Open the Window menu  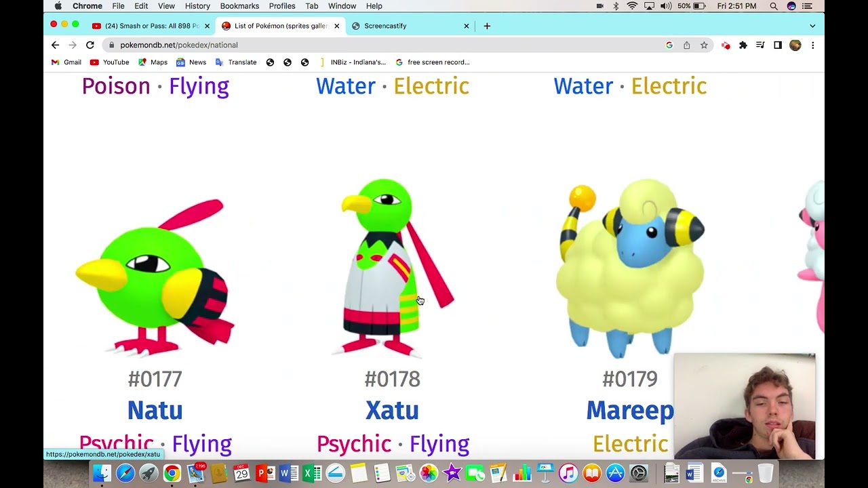click(x=342, y=6)
